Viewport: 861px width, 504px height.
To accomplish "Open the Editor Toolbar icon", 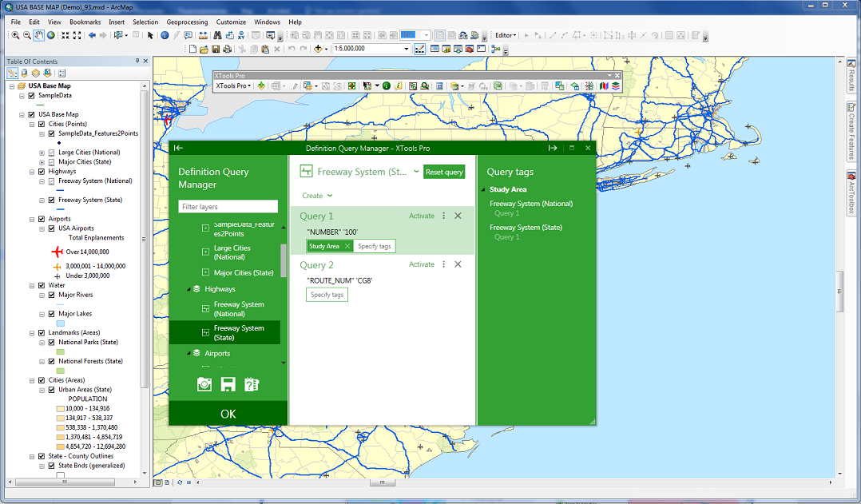I will [419, 49].
